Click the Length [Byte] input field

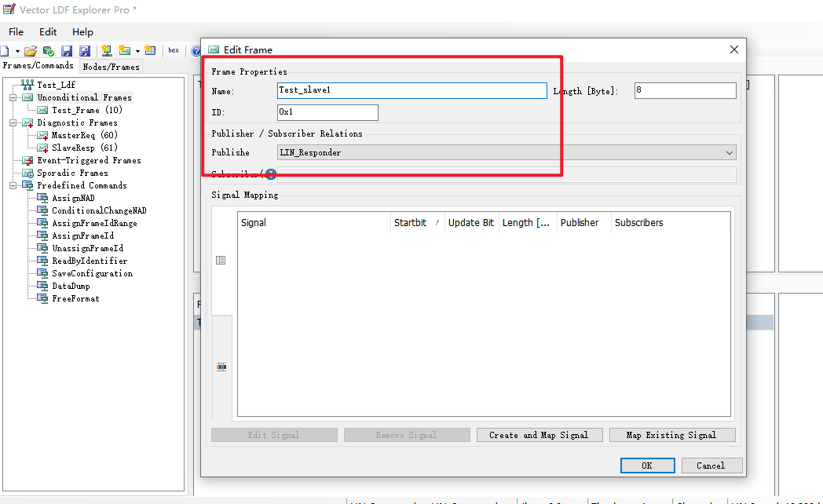click(685, 91)
